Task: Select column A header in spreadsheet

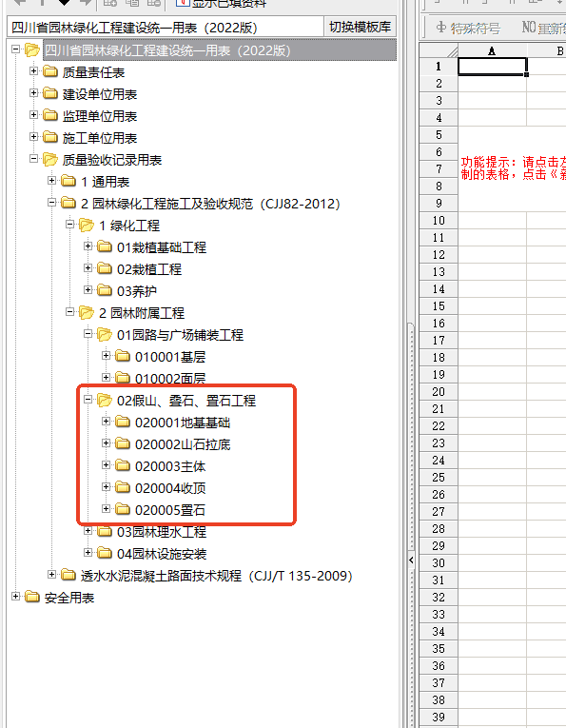Action: (492, 50)
